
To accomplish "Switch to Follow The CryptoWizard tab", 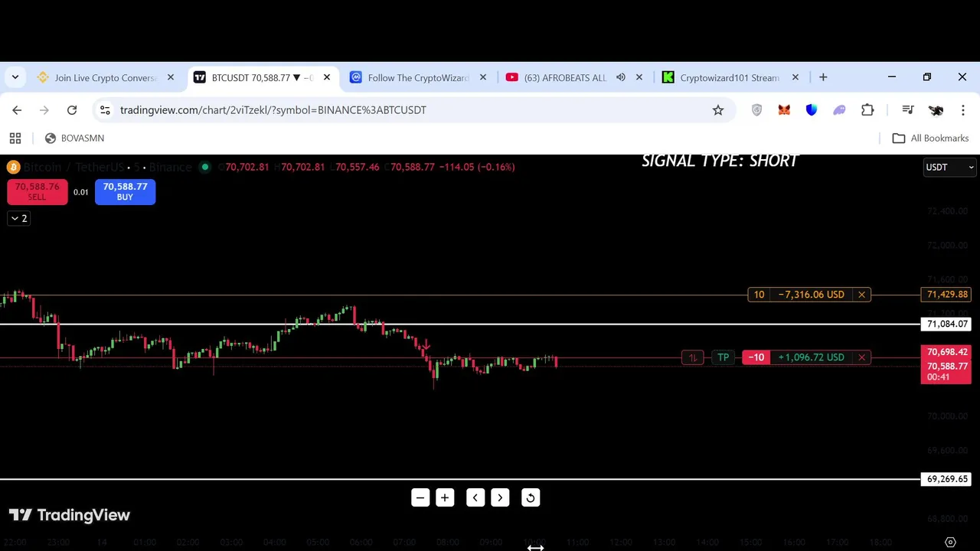I will coord(418,77).
